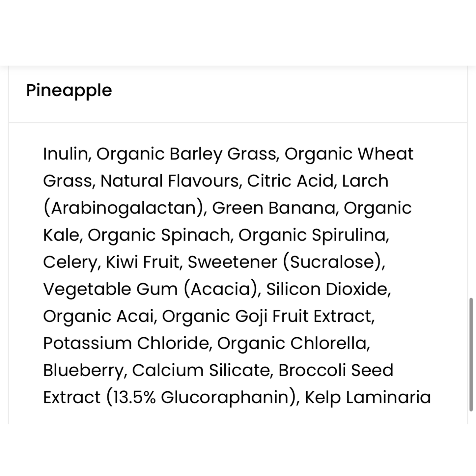Click the vertical scrollbar thumb
Image resolution: width=476 pixels, height=476 pixels.
[471, 354]
